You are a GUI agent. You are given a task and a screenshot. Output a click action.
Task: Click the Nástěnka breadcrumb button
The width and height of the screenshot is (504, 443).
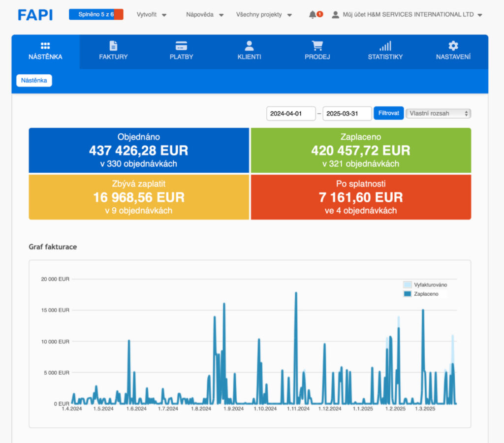[34, 80]
